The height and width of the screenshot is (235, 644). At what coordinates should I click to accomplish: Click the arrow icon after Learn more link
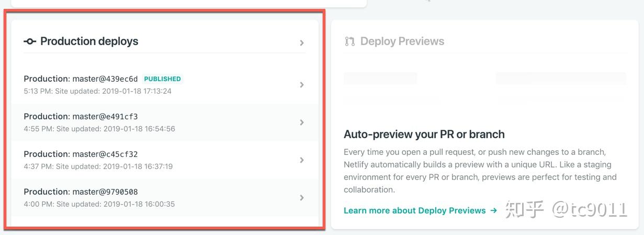click(493, 210)
